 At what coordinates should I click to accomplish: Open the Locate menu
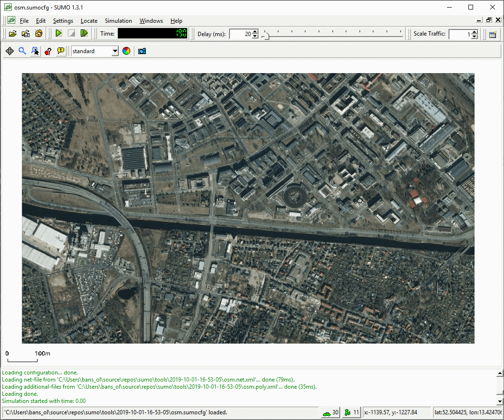(89, 21)
